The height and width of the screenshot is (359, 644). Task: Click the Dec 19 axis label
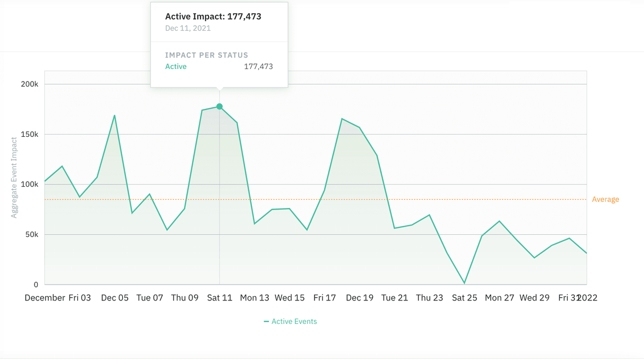359,297
